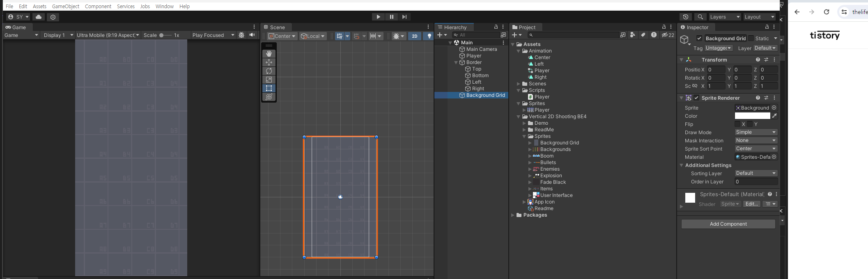The image size is (868, 279).
Task: Click the Add Component button
Action: coord(728,224)
